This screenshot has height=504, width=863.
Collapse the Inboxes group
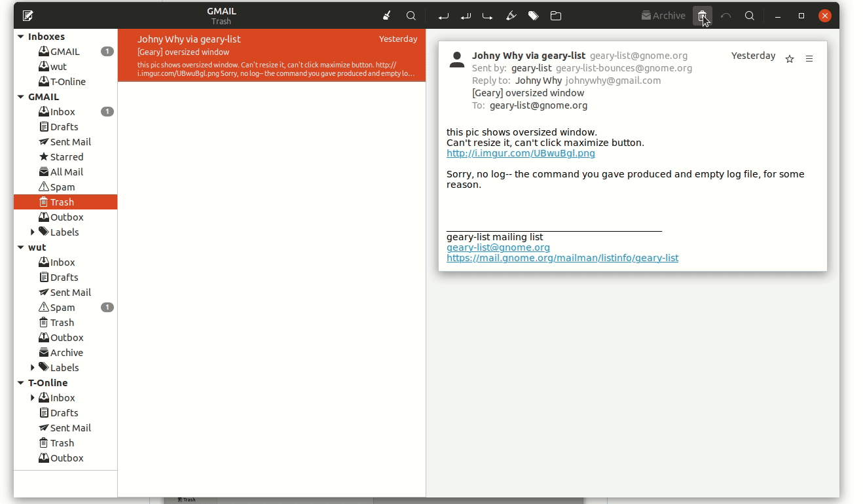(x=21, y=37)
